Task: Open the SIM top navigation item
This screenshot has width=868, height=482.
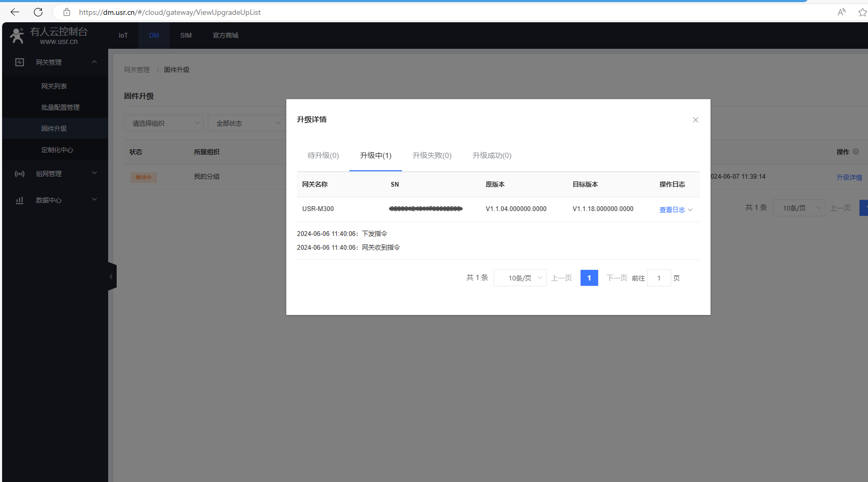Action: click(186, 36)
